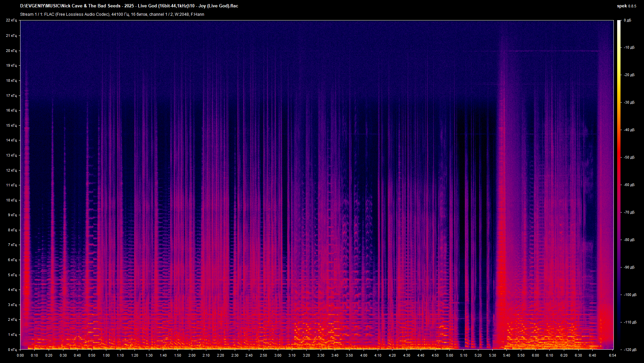Image resolution: width=644 pixels, height=363 pixels.
Task: Click the W:2048 window size text
Action: click(x=181, y=14)
